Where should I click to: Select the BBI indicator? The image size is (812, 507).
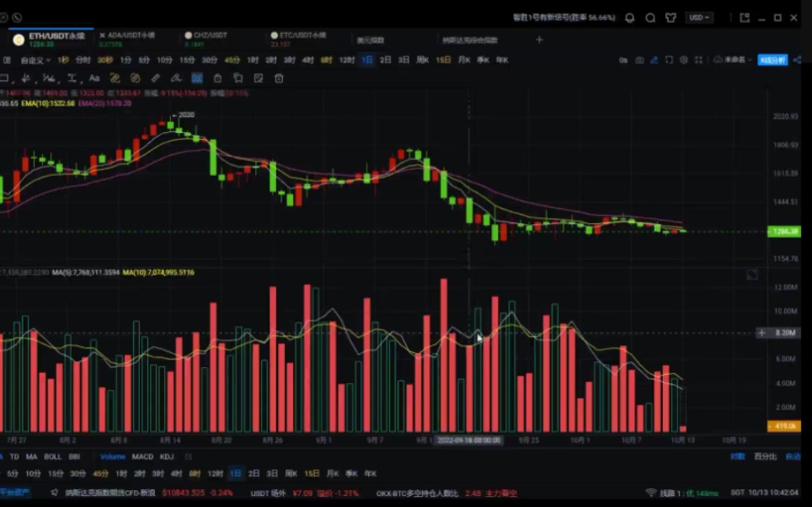point(74,456)
